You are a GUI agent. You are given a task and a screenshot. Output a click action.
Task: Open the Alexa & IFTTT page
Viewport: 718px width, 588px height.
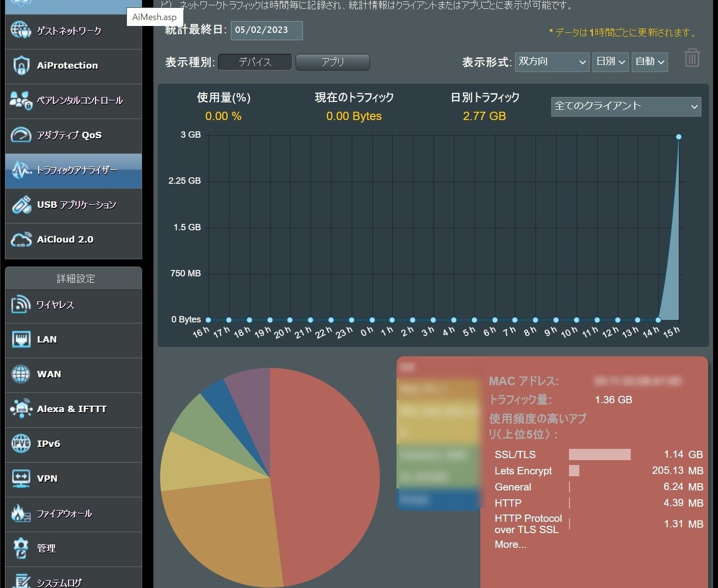click(x=72, y=409)
